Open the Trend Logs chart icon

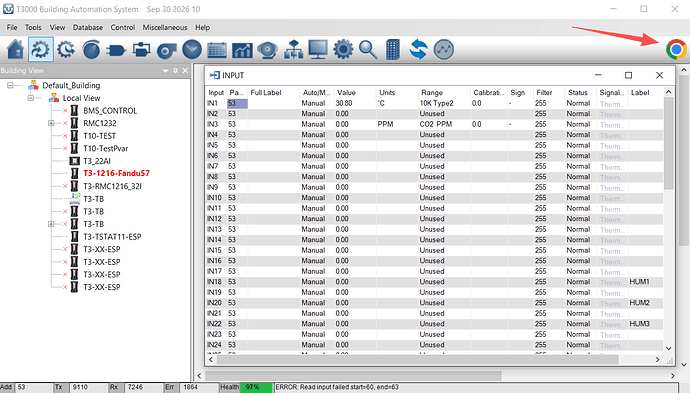(x=242, y=49)
